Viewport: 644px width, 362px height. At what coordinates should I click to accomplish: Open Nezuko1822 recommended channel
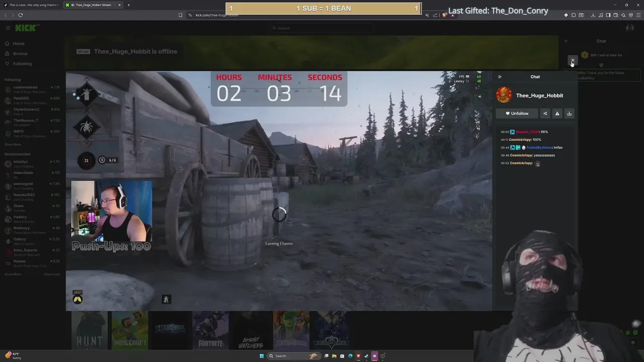point(32,197)
